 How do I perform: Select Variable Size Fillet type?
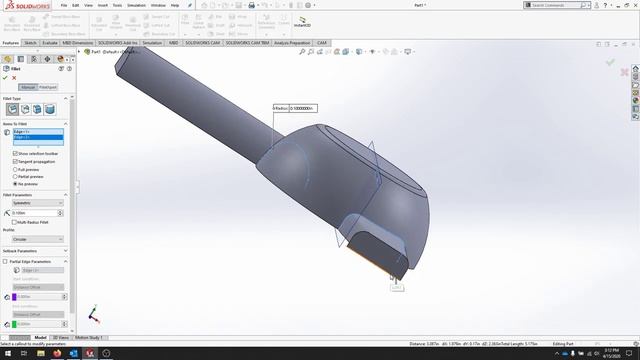pyautogui.click(x=25, y=109)
